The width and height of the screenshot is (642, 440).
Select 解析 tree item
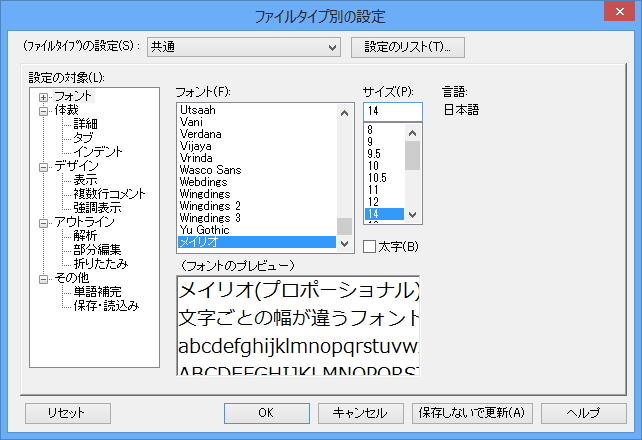(86, 236)
